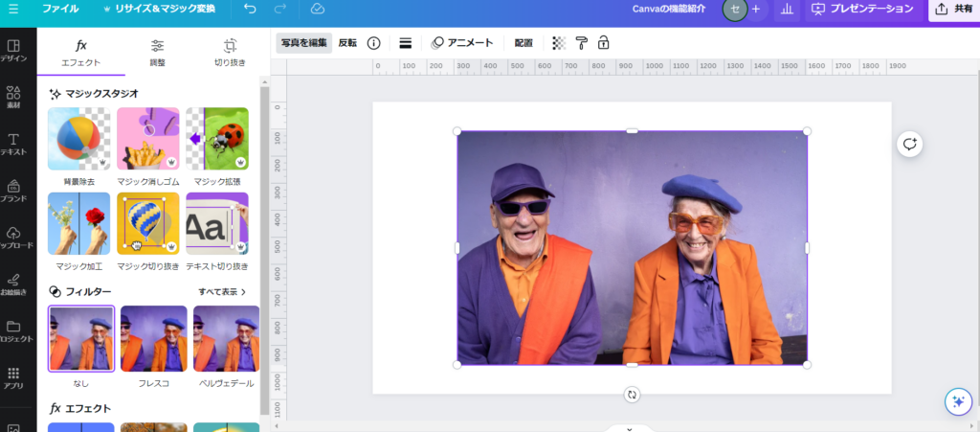Toggle the lock icon in the toolbar
Viewport: 980px width, 432px height.
point(604,43)
